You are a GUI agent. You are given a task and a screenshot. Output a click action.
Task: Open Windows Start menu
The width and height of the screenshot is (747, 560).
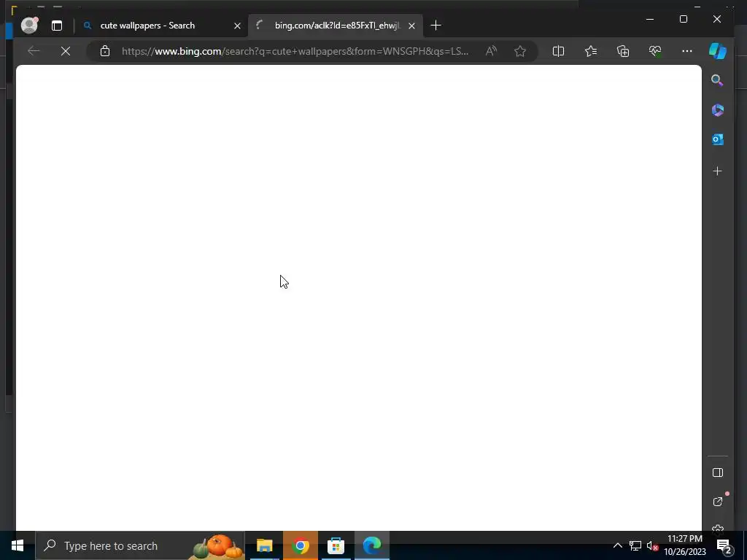(x=18, y=545)
